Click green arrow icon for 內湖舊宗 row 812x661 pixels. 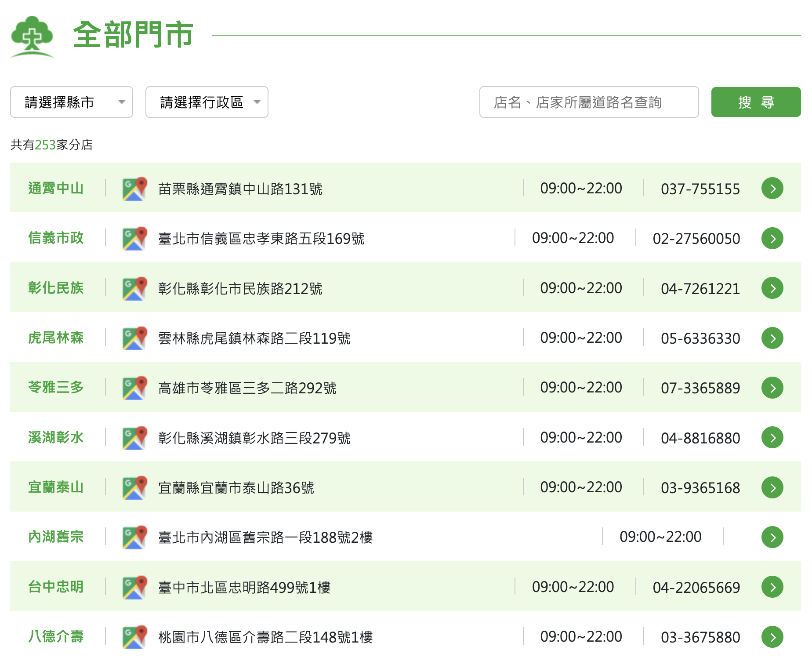click(x=772, y=537)
